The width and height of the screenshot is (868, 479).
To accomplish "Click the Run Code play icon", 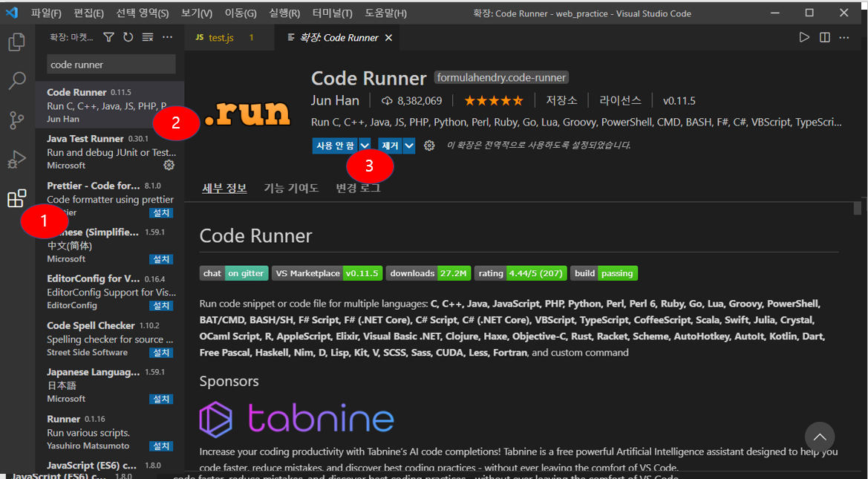I will [804, 37].
